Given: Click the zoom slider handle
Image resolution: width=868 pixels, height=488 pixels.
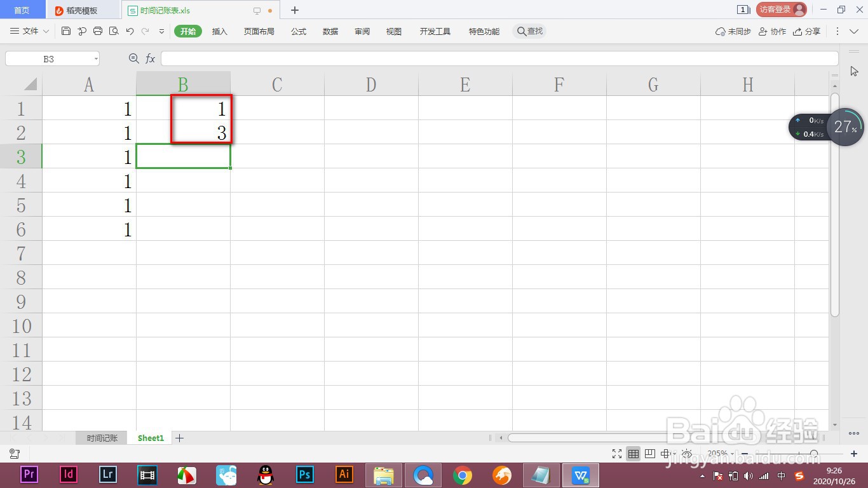Looking at the screenshot, I should 814,454.
